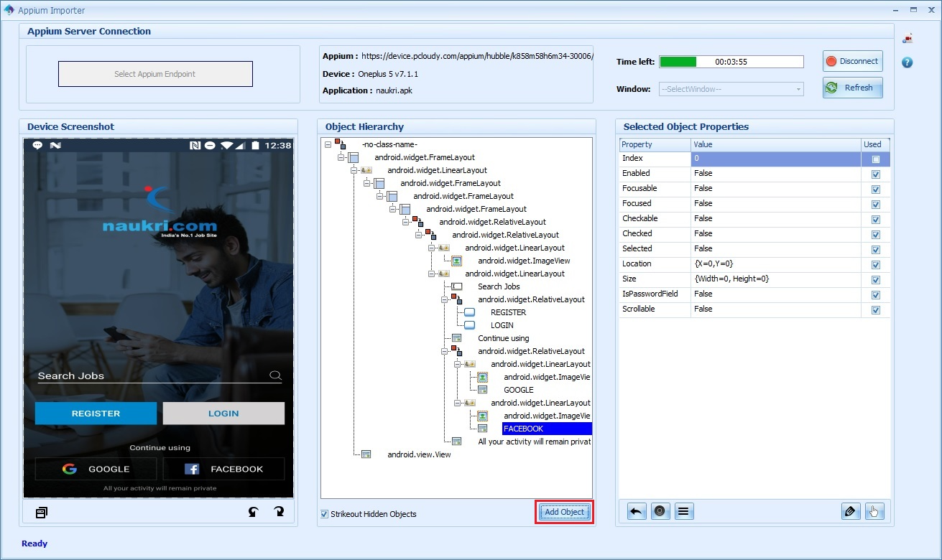Click the FACEBOOK node icon in tree
Screen dimensions: 942x560
pyautogui.click(x=482, y=429)
